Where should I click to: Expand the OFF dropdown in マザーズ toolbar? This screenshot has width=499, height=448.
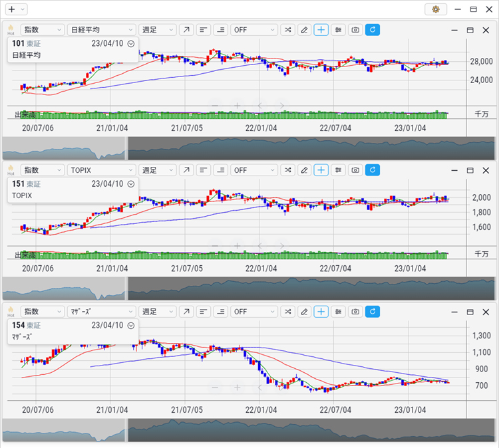254,311
